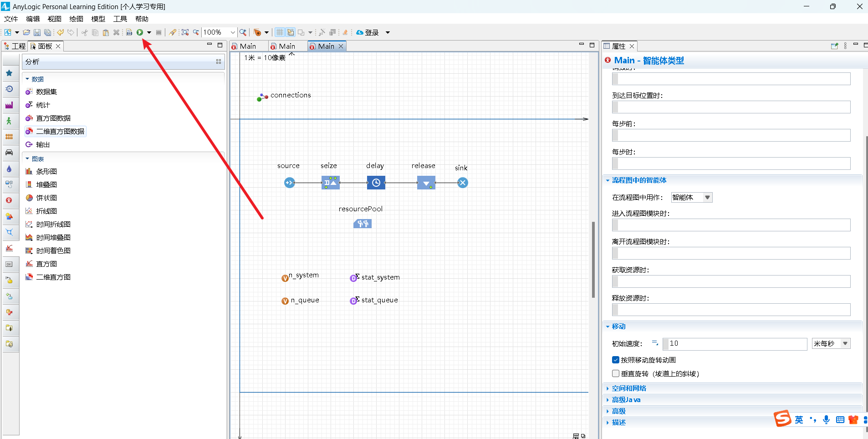Expand the 高级Java section
868x439 pixels.
[x=608, y=400]
